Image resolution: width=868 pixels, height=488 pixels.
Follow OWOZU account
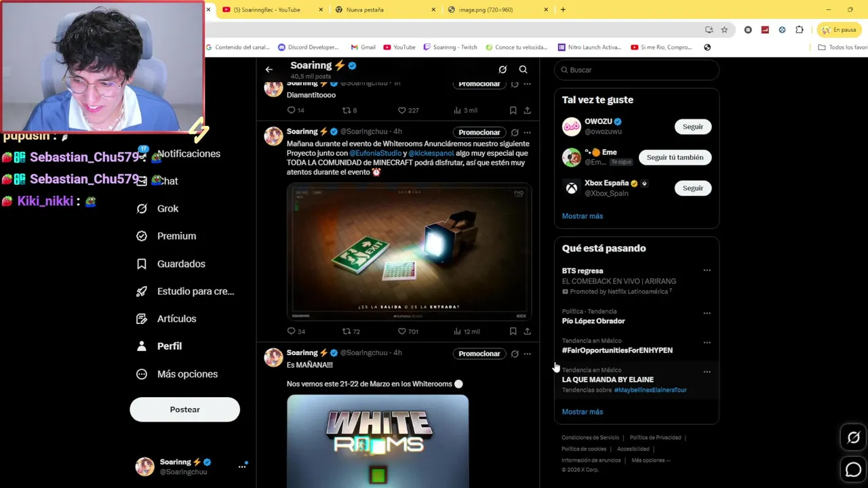(692, 127)
